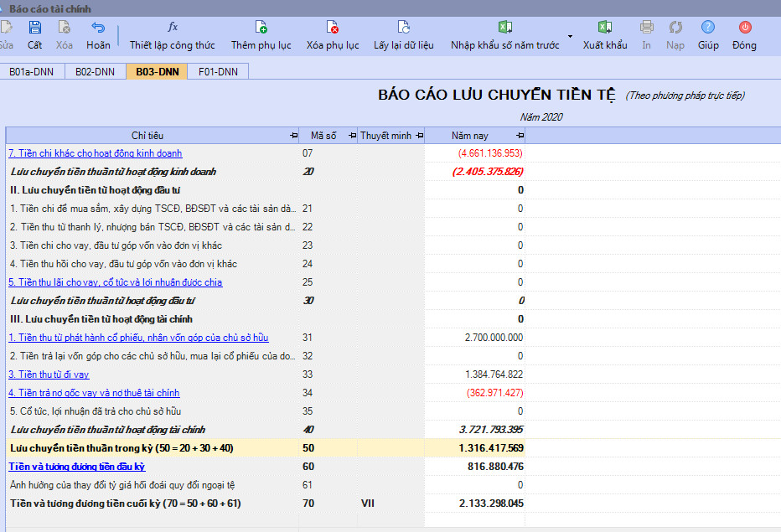Image resolution: width=781 pixels, height=532 pixels.
Task: Click the Hoãn undo icon
Action: (x=98, y=28)
